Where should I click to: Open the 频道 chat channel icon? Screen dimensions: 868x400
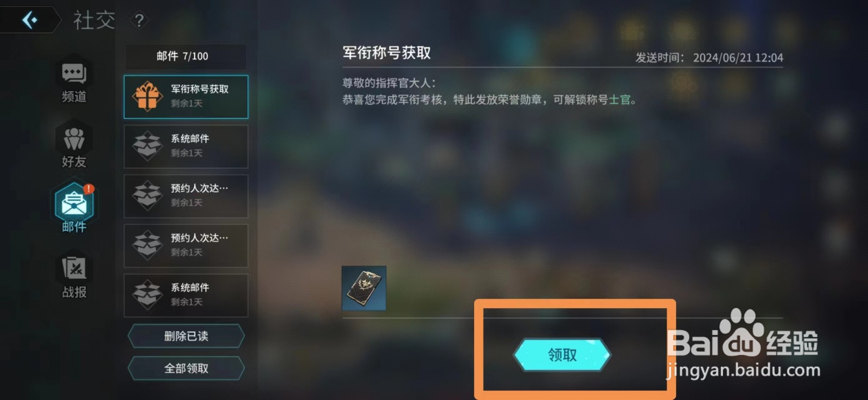[74, 73]
